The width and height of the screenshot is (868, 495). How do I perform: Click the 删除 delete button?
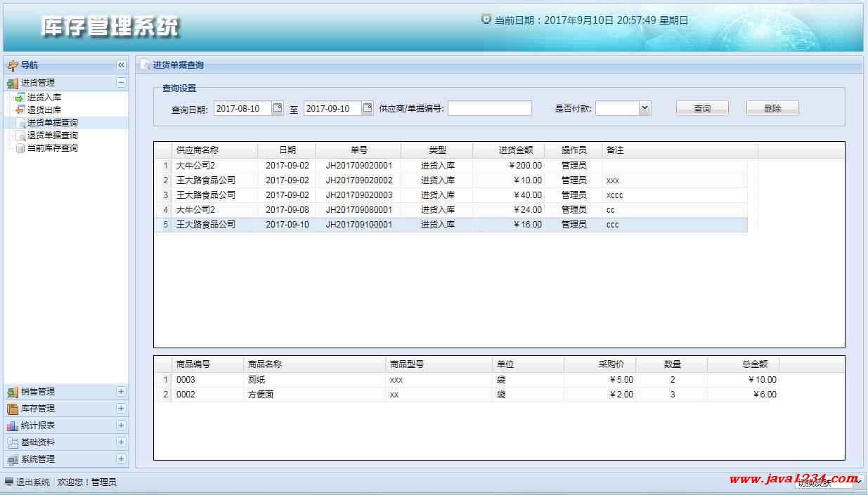coord(772,108)
